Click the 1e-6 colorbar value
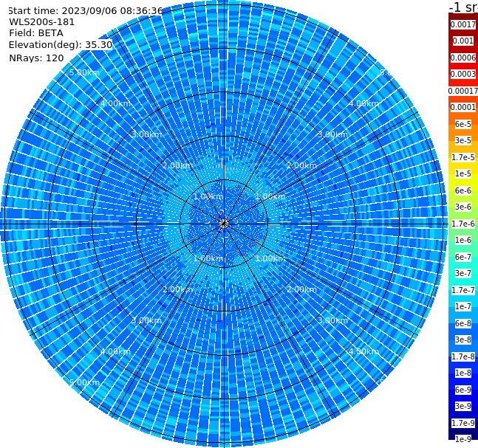 point(463,240)
